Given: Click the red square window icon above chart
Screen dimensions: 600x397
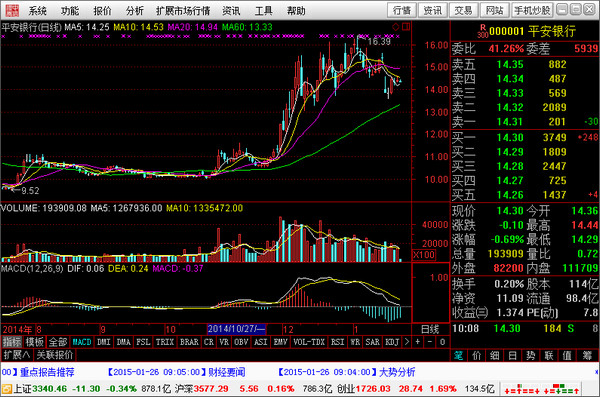Looking at the screenshot, I should [406, 26].
